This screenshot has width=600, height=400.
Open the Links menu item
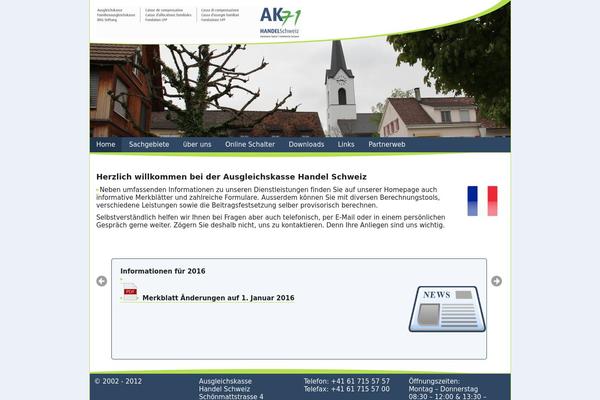click(x=346, y=144)
